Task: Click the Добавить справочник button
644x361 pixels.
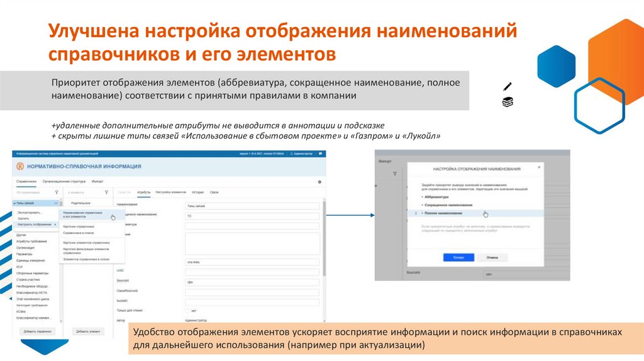Action: coord(37,331)
